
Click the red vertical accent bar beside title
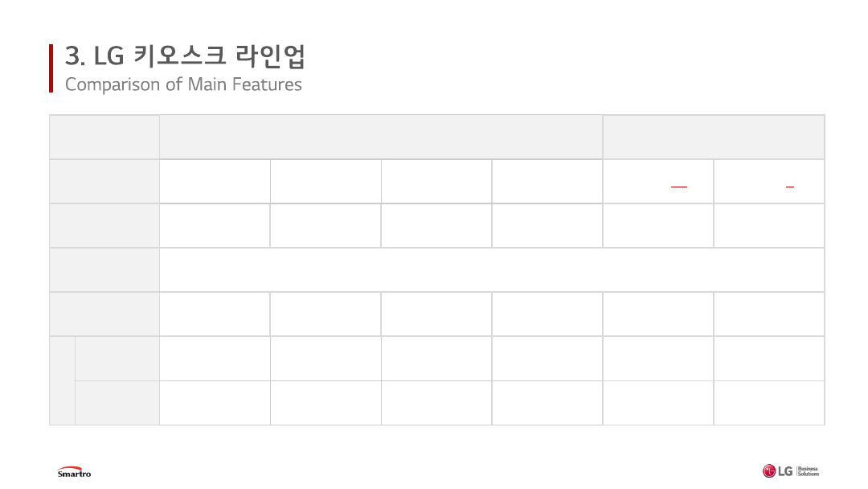coord(51,68)
